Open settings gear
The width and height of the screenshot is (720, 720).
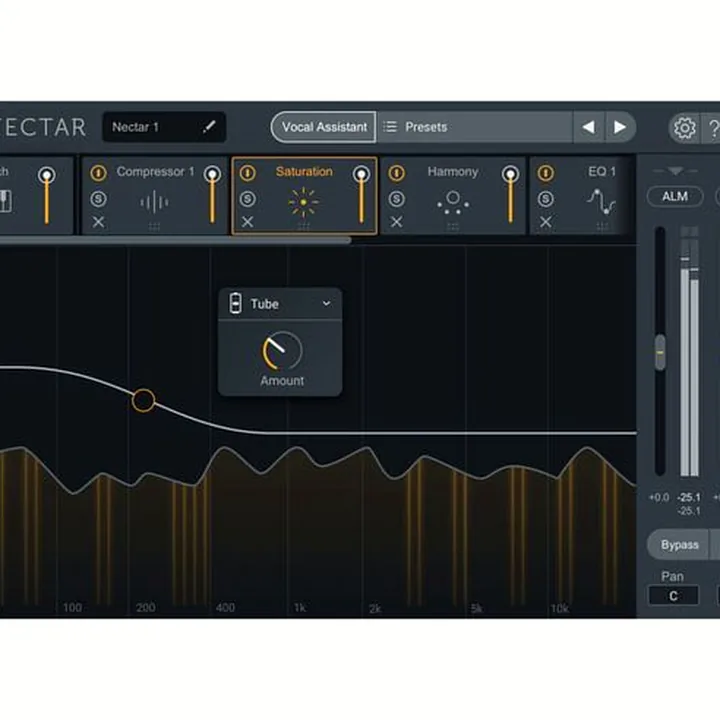click(684, 128)
